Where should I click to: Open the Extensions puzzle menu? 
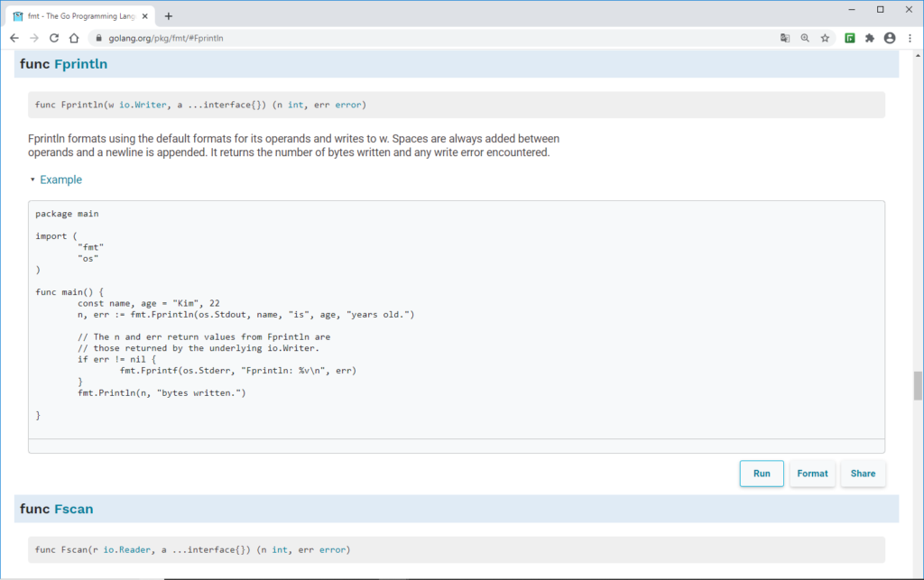[870, 38]
